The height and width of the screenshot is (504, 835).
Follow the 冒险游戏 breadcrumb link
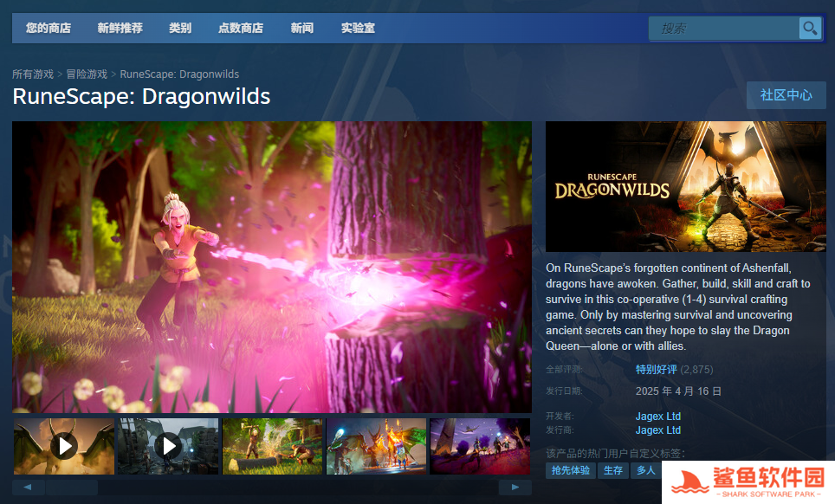87,74
